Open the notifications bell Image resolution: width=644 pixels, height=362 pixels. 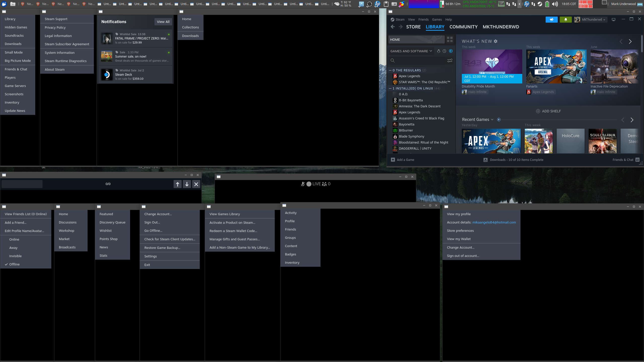click(x=566, y=19)
